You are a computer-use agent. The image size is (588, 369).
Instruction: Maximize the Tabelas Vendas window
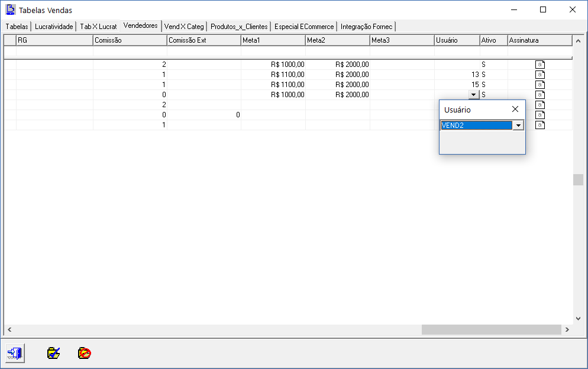click(x=543, y=9)
